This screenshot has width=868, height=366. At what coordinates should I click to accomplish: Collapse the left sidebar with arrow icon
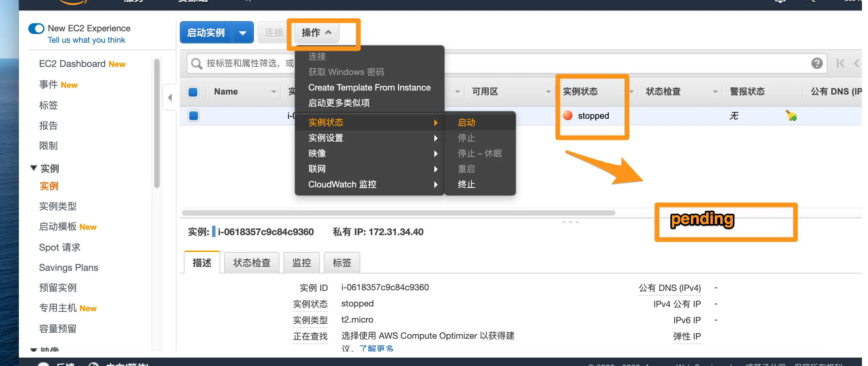click(x=170, y=98)
